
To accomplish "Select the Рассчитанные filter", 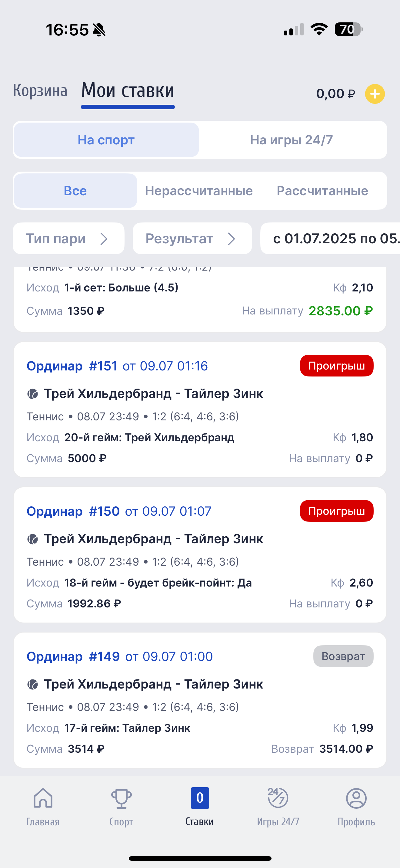I will [322, 191].
